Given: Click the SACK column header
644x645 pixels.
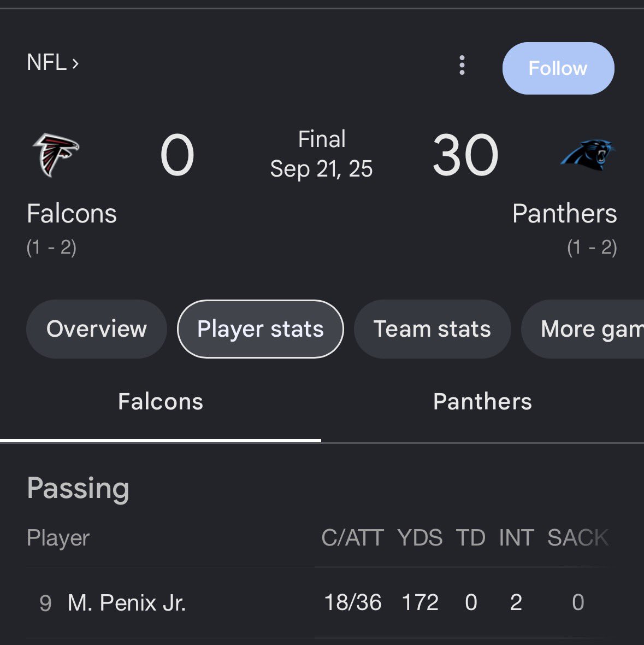Looking at the screenshot, I should [578, 538].
